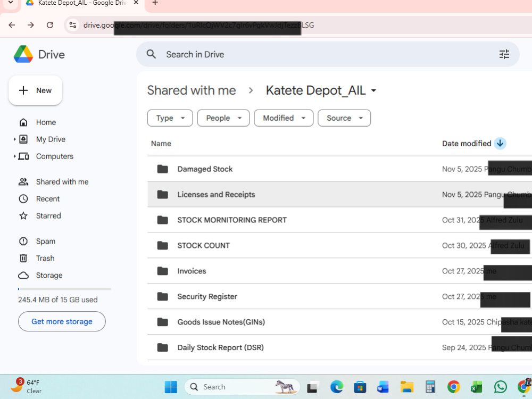Click folder icon beside Damaged Stock

click(162, 169)
